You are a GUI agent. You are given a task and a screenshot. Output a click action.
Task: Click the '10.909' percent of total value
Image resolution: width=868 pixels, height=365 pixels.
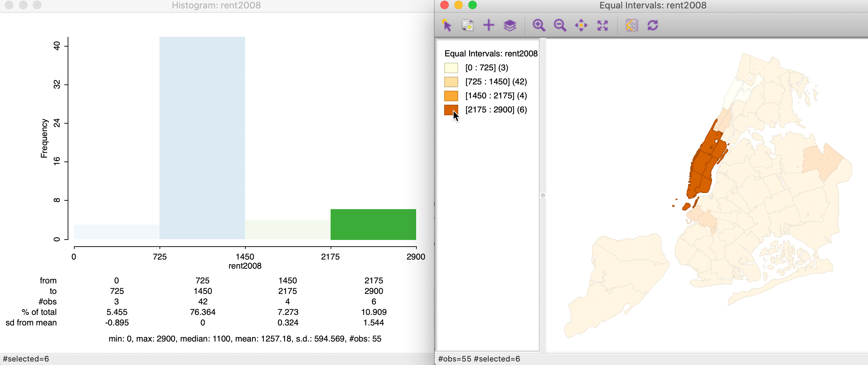click(374, 312)
